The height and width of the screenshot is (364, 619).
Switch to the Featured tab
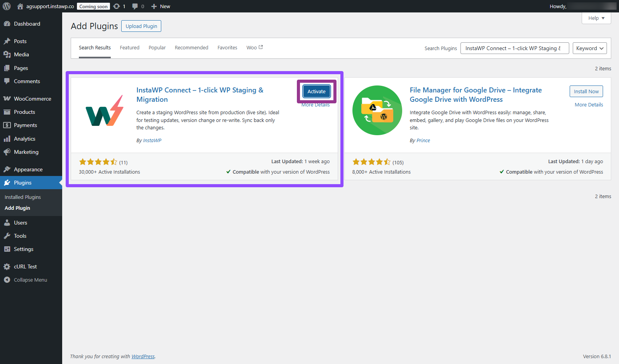(129, 48)
